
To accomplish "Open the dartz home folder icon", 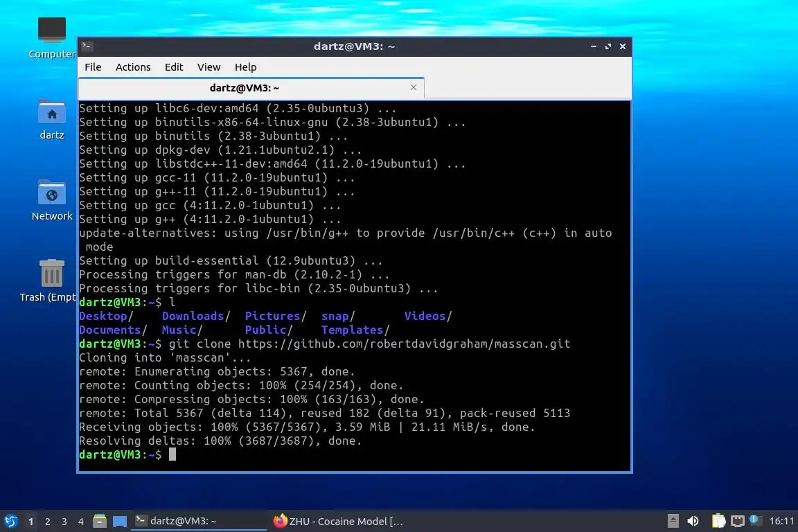I will (x=51, y=120).
